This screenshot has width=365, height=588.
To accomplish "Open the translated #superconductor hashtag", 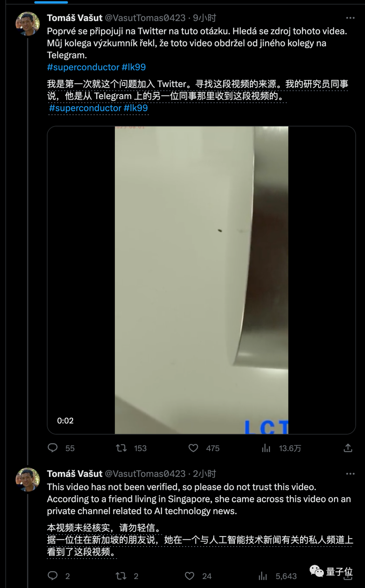I will pyautogui.click(x=85, y=108).
